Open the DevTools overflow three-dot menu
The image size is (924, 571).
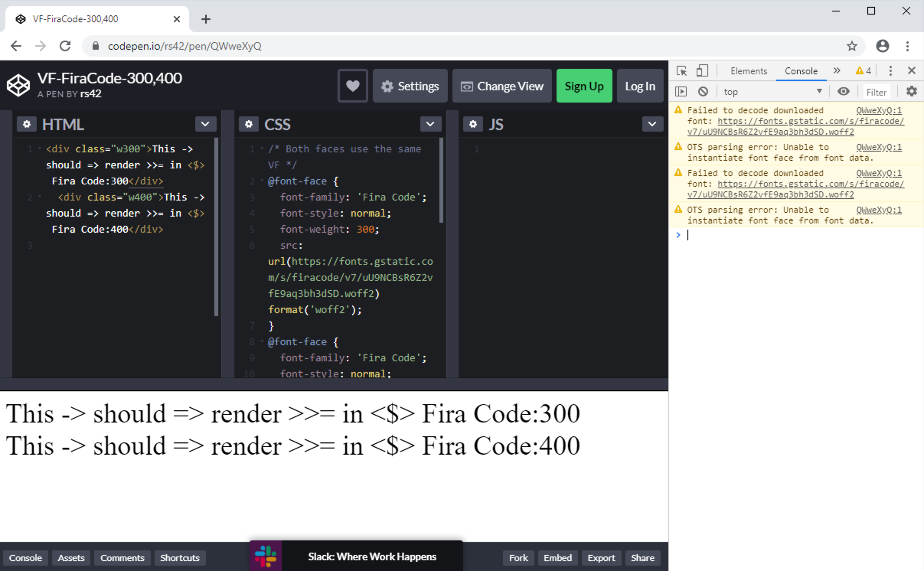coord(891,70)
